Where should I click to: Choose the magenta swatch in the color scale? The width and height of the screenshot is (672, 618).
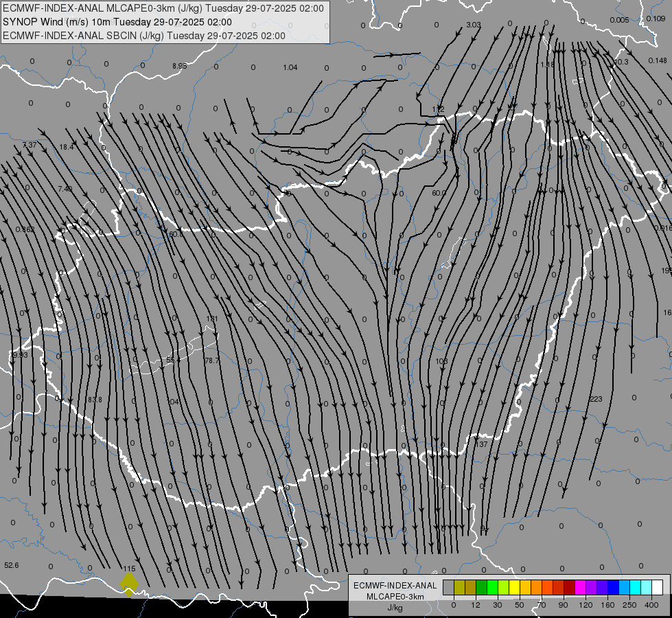(x=580, y=588)
